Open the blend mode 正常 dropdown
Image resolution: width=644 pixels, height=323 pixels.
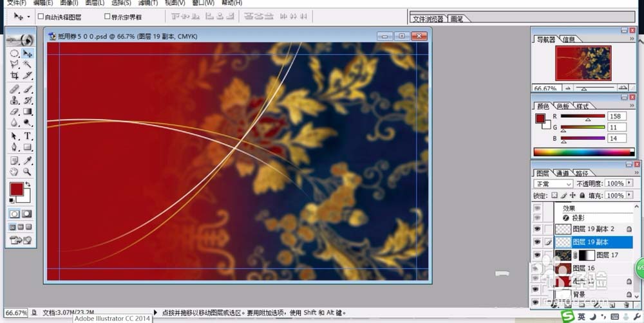click(553, 183)
